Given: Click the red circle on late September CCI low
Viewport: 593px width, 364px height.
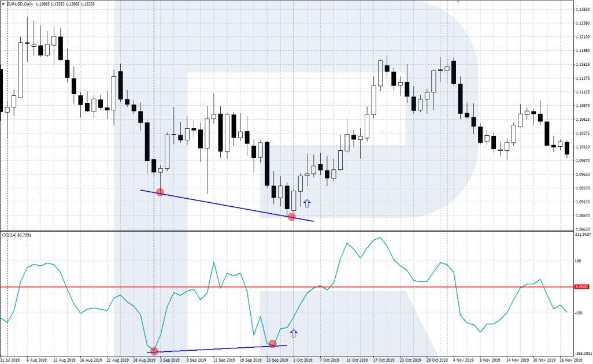Looking at the screenshot, I should pos(272,344).
